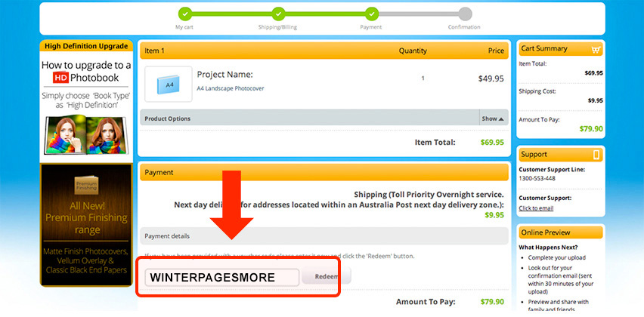Expand Product Options with Show arrow
Viewport: 644px width, 317px height.
493,118
